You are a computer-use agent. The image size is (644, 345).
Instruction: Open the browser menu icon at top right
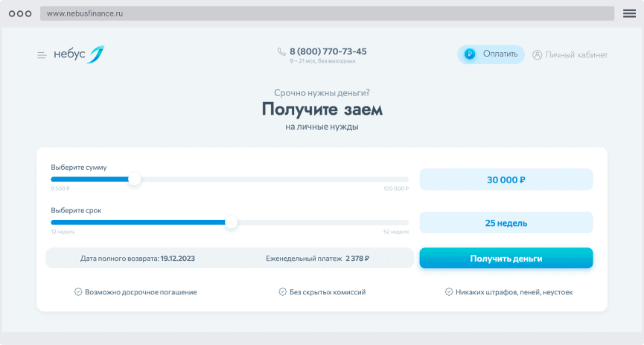coord(629,13)
